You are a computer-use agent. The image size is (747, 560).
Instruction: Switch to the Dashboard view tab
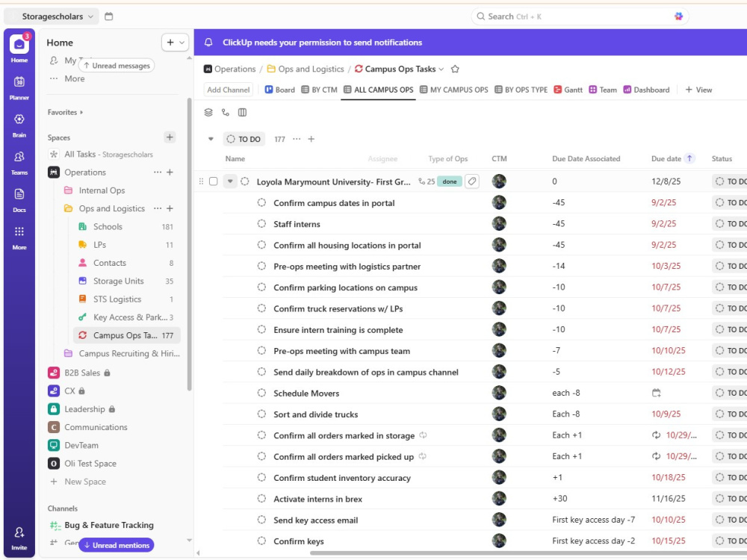click(646, 90)
